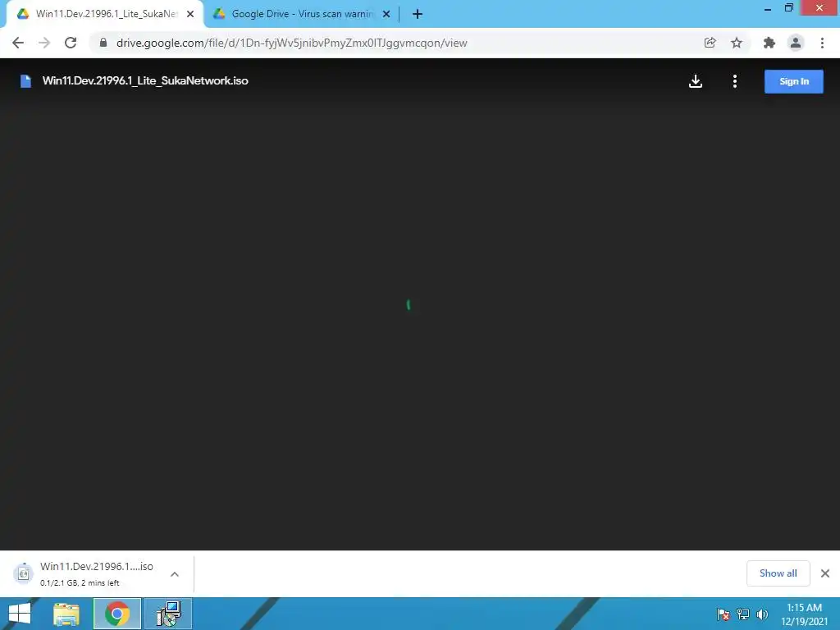
Task: Close the Win11.Dev.21996.1_Lite tab
Action: (190, 14)
